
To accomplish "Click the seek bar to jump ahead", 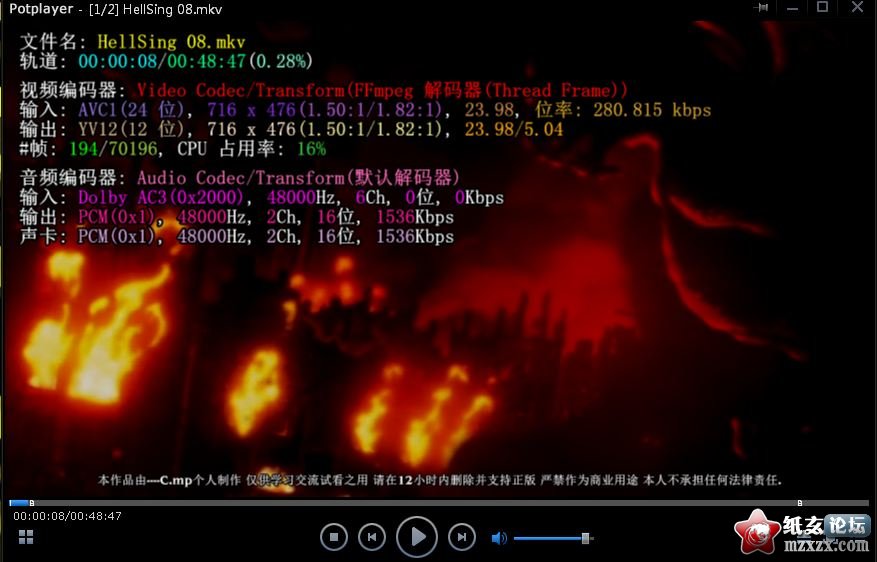I will coord(438,503).
